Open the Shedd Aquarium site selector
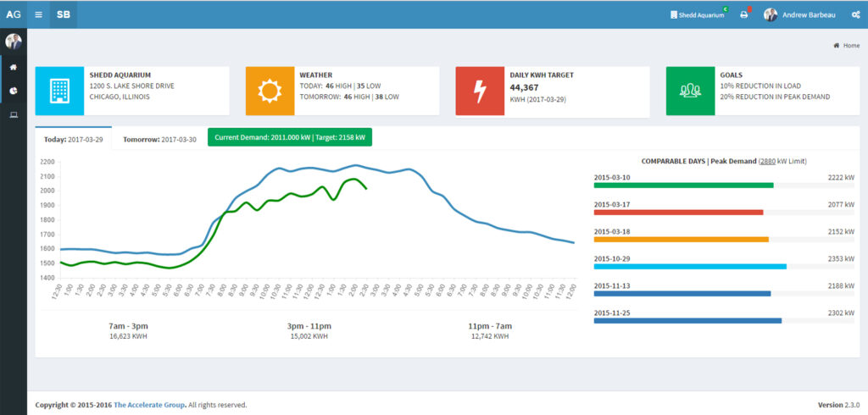The image size is (868, 415). (x=697, y=15)
